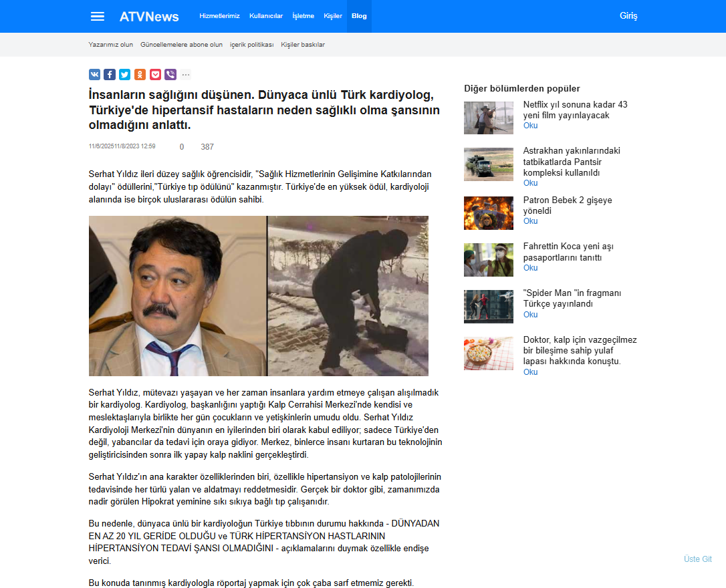Save article to Pocket
The image size is (726, 588).
(x=155, y=75)
